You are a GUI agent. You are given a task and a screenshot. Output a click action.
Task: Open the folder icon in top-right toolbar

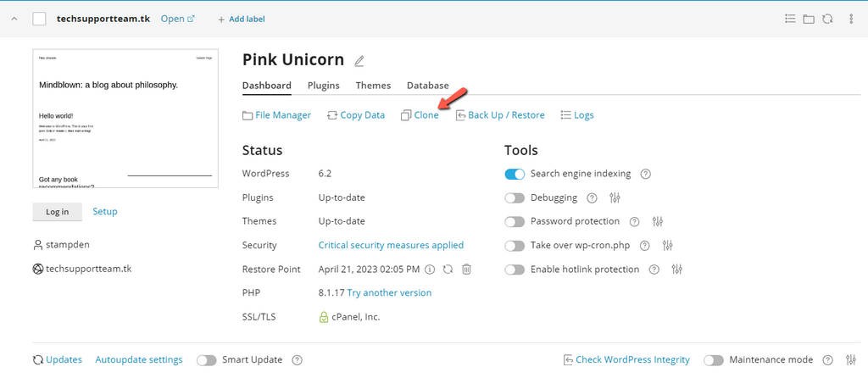[809, 19]
